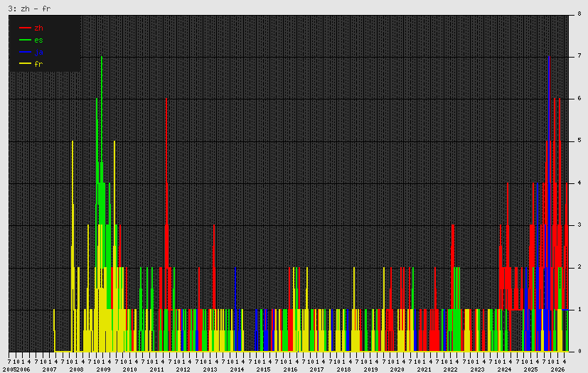Select the "zh" legend label

(x=38, y=28)
